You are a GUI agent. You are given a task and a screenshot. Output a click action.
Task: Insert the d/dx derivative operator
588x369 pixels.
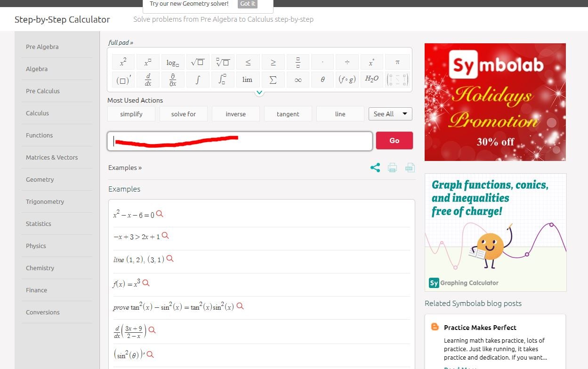click(x=148, y=80)
